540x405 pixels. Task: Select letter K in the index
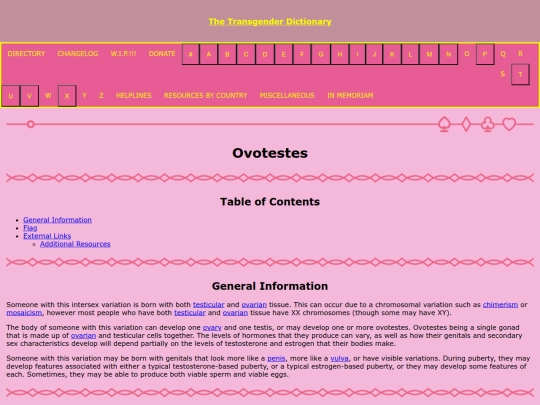tap(392, 54)
